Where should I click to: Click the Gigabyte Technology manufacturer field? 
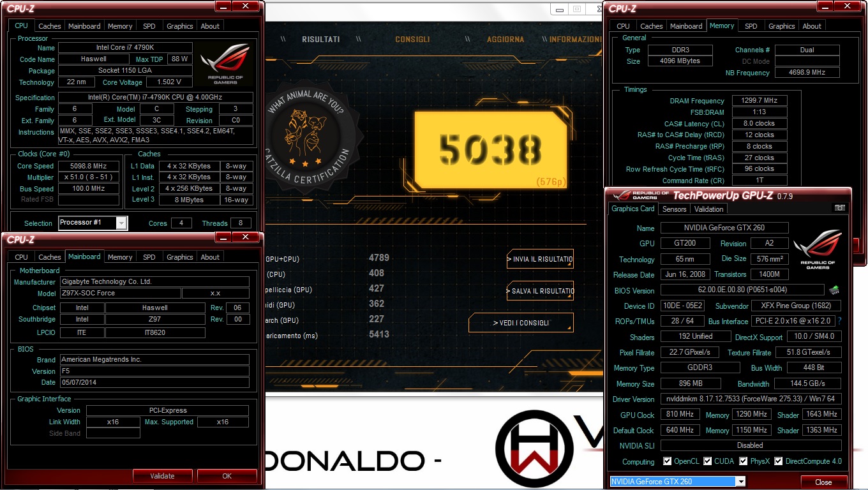[154, 282]
